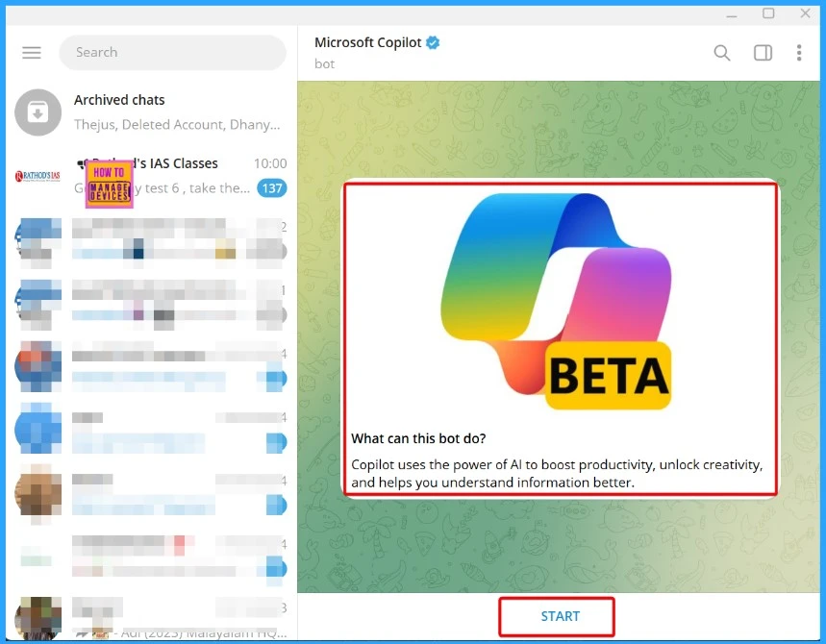826x644 pixels.
Task: Open the Archived chats row
Action: 152,112
